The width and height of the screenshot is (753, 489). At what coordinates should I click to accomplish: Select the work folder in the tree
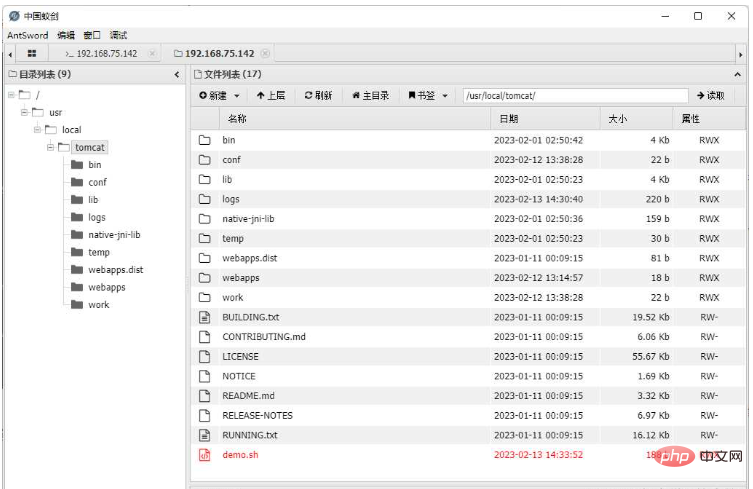(x=98, y=305)
